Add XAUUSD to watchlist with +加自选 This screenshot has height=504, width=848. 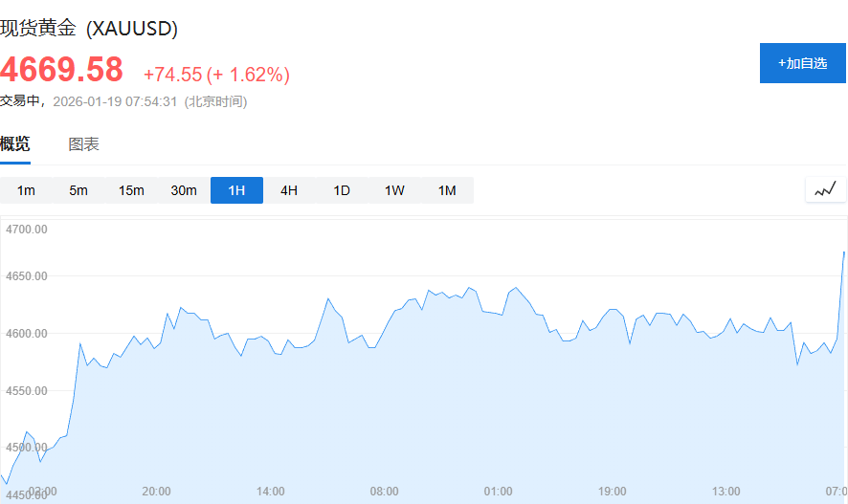click(x=803, y=63)
